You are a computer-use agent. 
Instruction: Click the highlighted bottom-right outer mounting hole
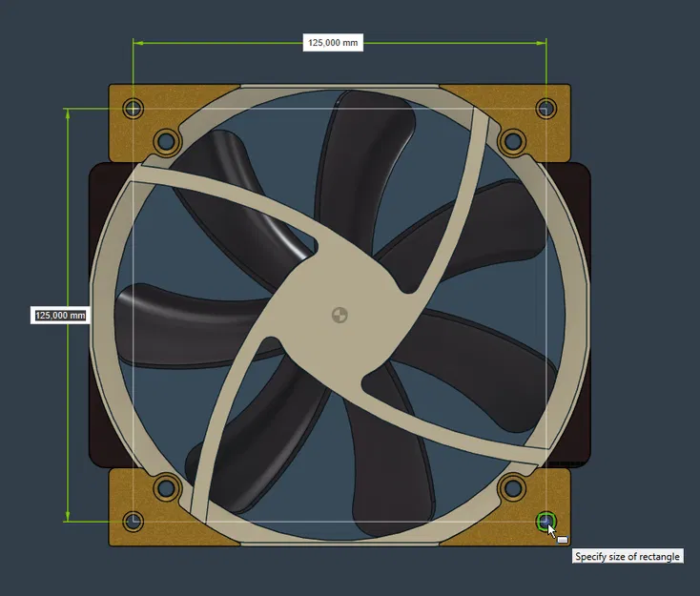[x=546, y=521]
